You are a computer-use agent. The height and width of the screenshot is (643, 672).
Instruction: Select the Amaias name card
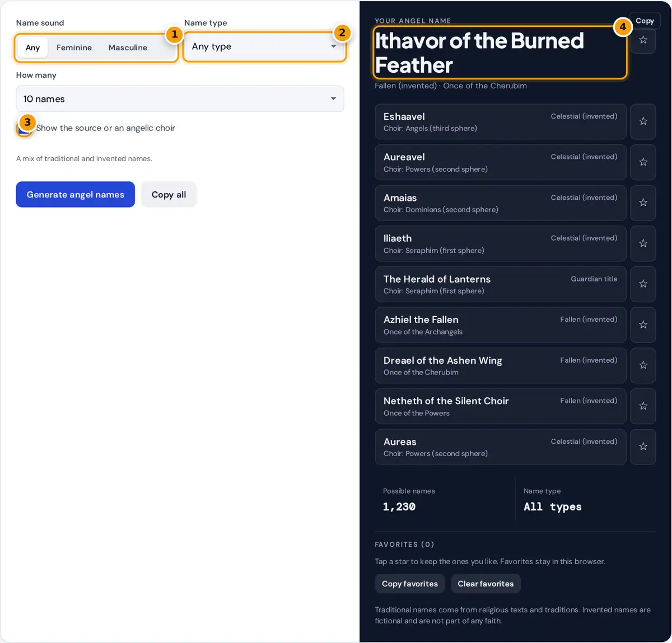(x=500, y=203)
